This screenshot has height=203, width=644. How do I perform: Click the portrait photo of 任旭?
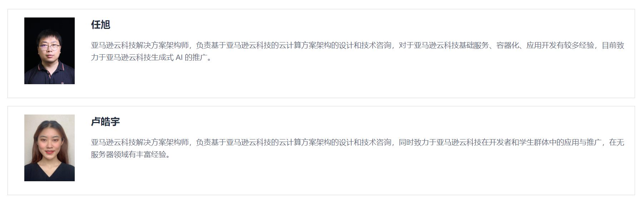coord(49,51)
